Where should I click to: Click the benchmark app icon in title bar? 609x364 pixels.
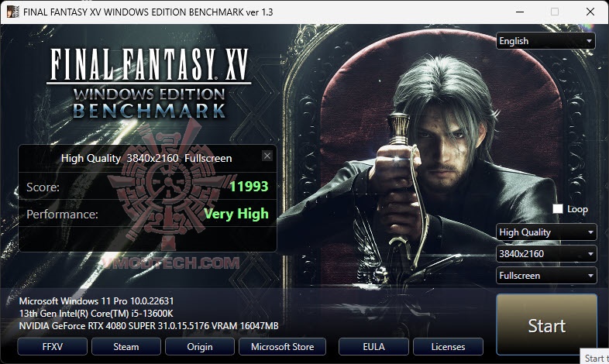click(13, 12)
